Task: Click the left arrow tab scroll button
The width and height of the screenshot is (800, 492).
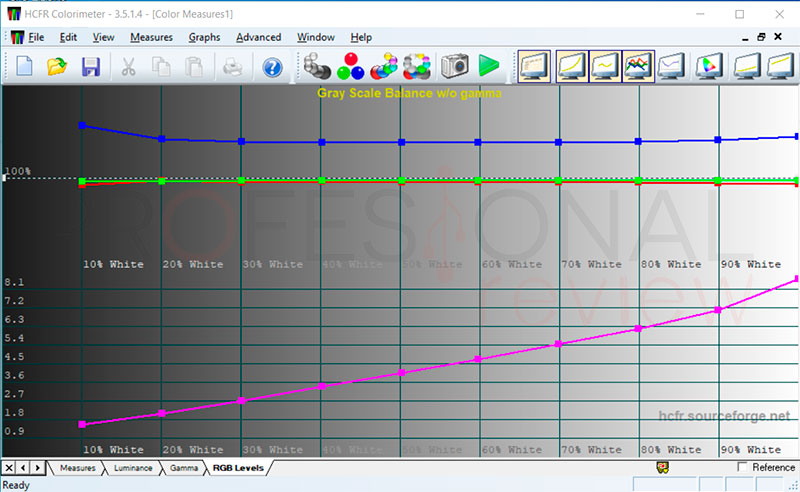Action: 23,468
